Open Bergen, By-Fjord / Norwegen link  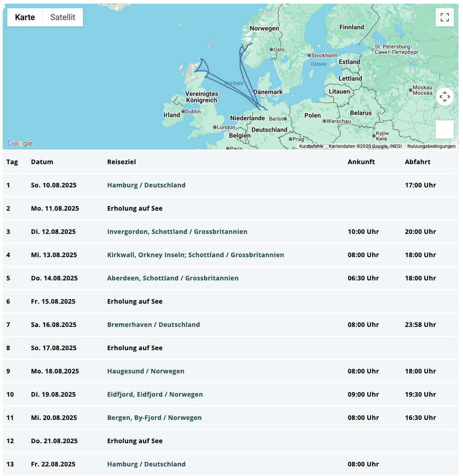154,418
